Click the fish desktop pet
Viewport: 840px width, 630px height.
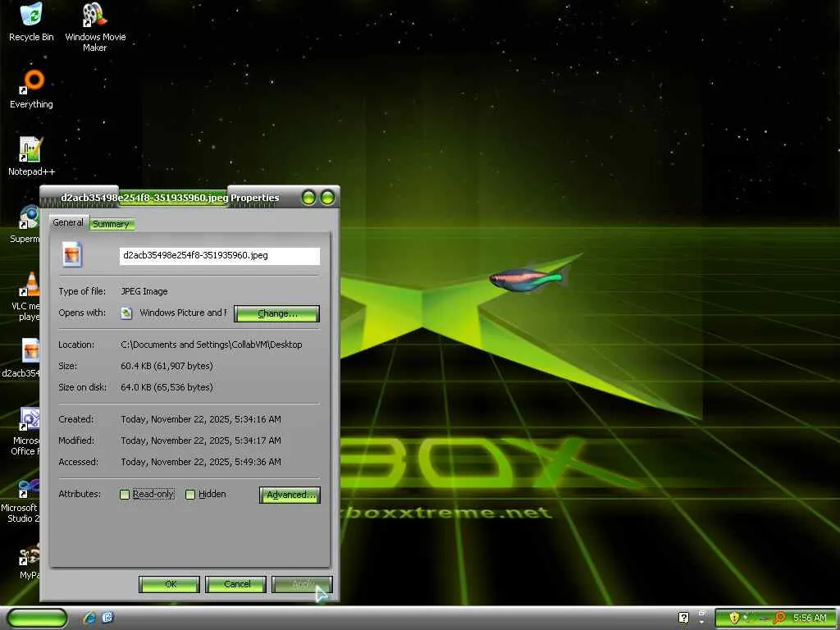(527, 279)
